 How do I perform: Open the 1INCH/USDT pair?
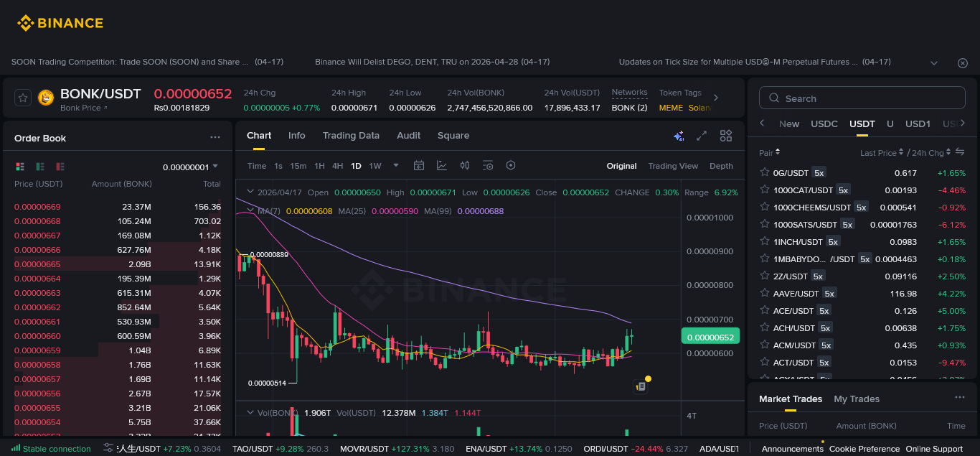[862, 241]
